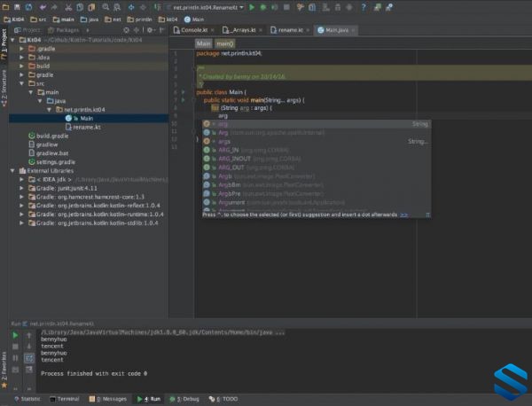Click the Stop square in Run panel
This screenshot has width=532, height=406.
point(15,347)
